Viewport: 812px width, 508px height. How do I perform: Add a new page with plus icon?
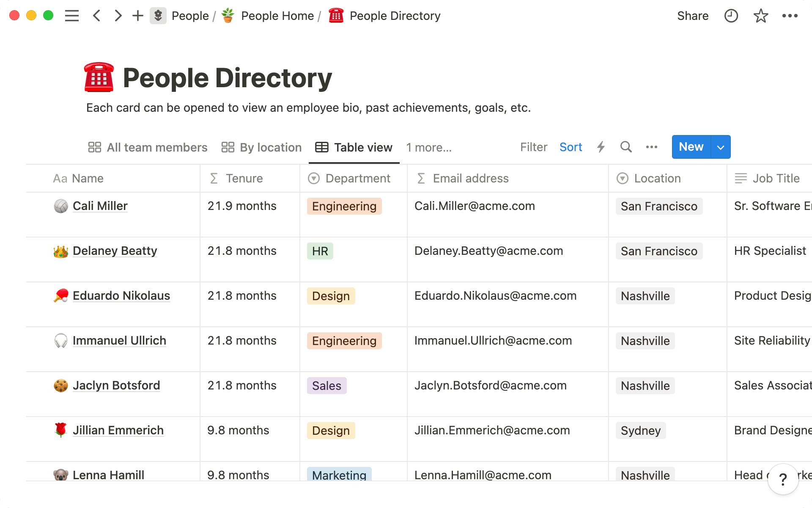[137, 16]
